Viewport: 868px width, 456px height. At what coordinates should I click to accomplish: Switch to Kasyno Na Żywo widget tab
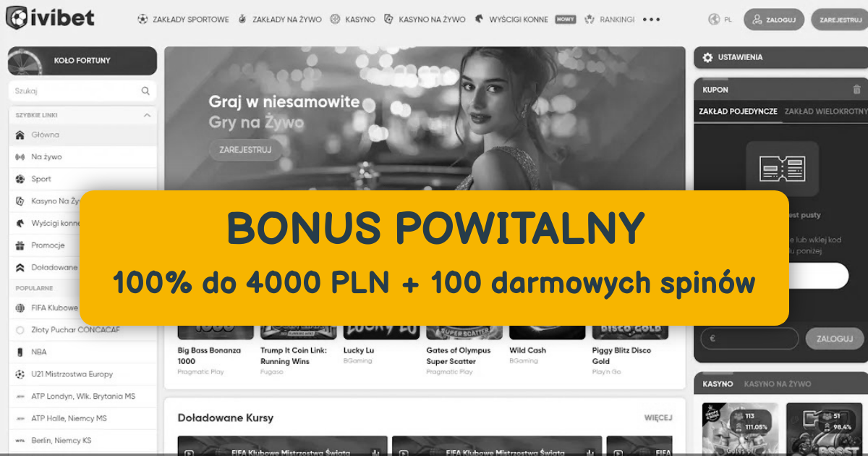(778, 384)
